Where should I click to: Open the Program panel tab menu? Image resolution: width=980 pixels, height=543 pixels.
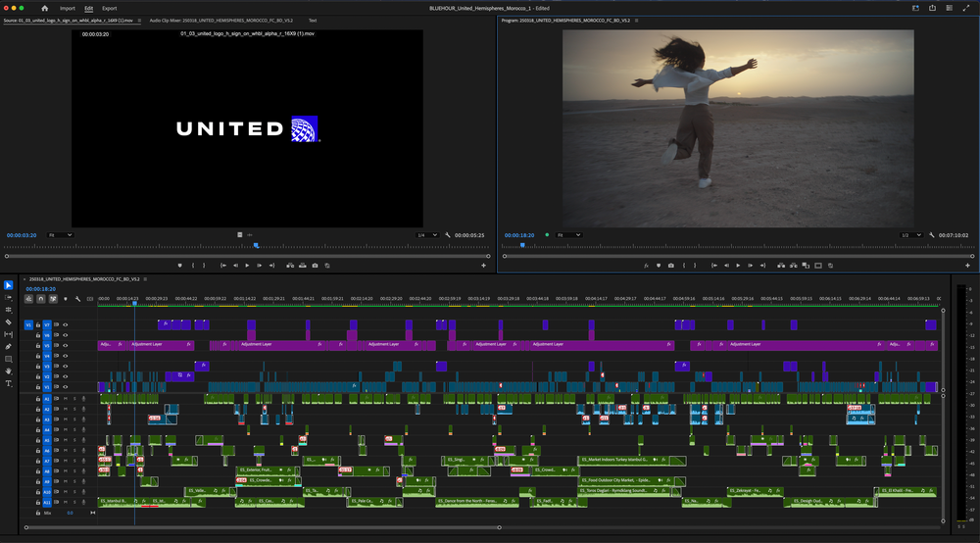pyautogui.click(x=636, y=21)
